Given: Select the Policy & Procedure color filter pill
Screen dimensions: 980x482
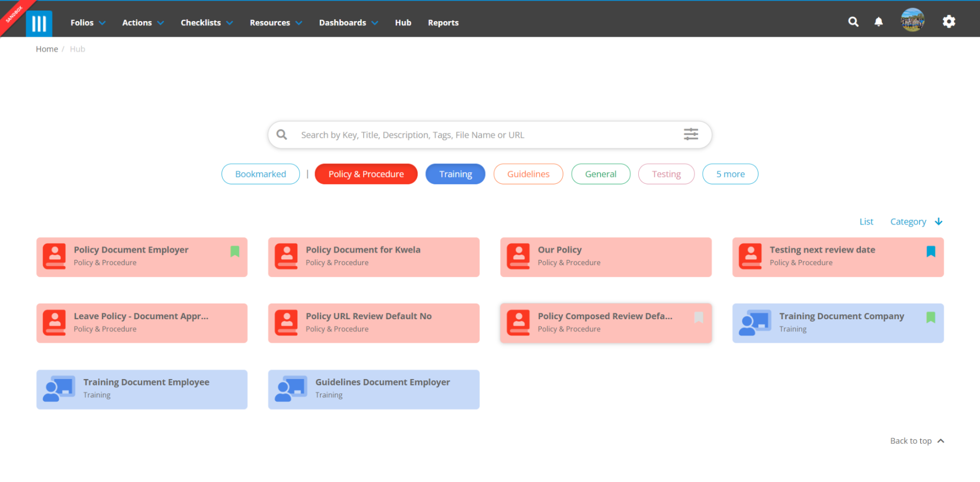Looking at the screenshot, I should [366, 174].
